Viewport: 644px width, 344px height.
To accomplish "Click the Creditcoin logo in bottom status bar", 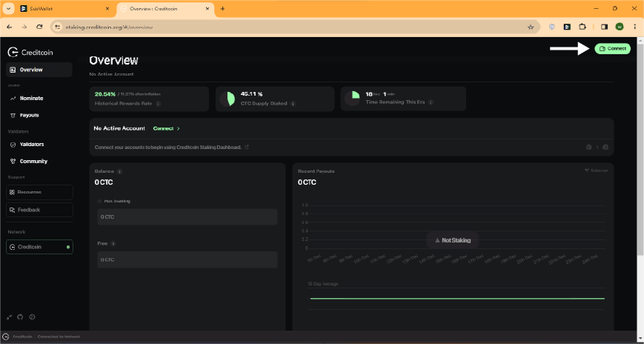I will (6, 336).
